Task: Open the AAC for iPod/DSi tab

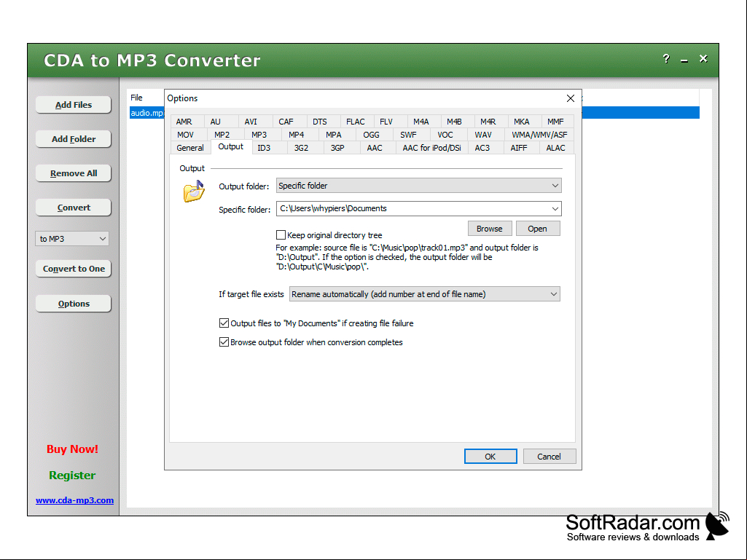Action: tap(431, 148)
